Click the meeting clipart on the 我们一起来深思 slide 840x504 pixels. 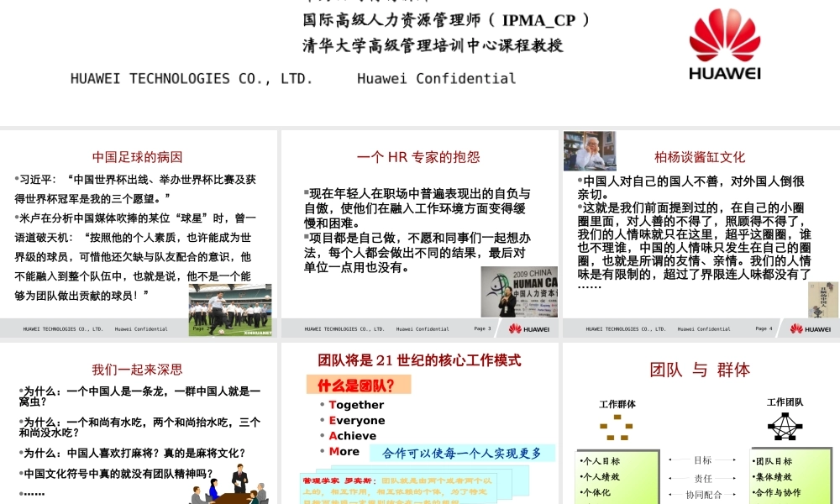(229, 484)
